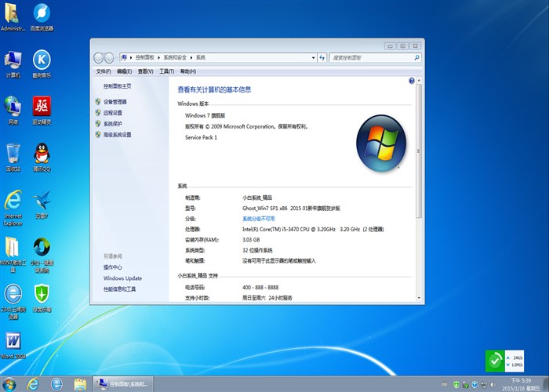Screen dimensions: 549x392
Task: Open Windows Update link in sidebar
Action: coord(122,278)
